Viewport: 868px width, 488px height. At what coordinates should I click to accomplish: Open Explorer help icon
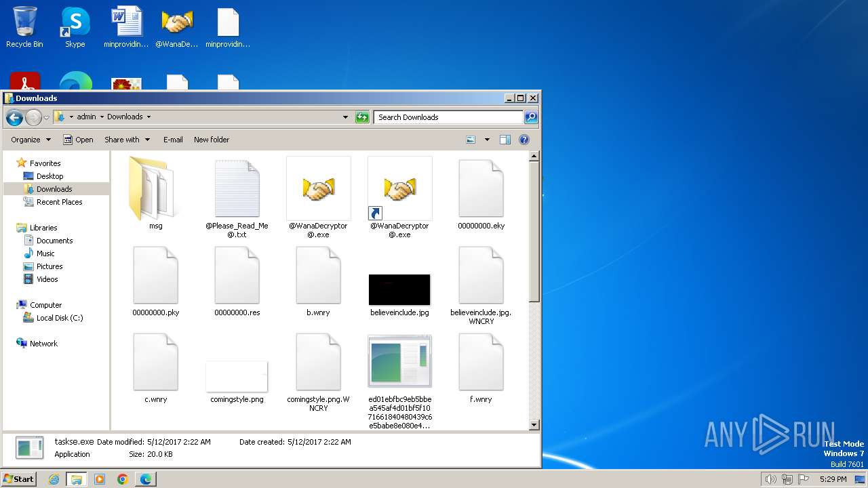click(524, 140)
